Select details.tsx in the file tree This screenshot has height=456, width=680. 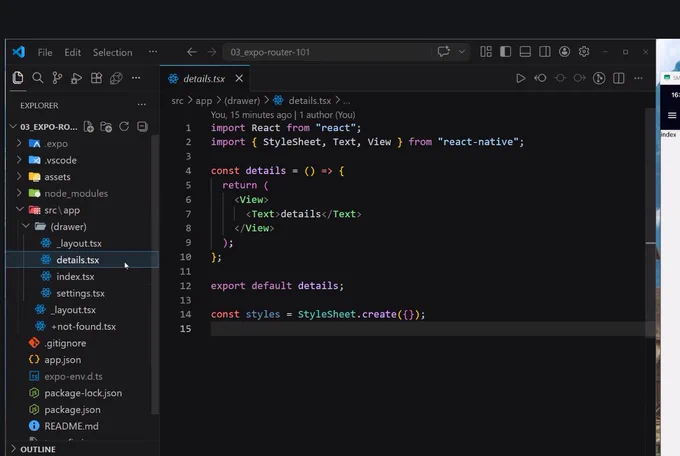82,260
